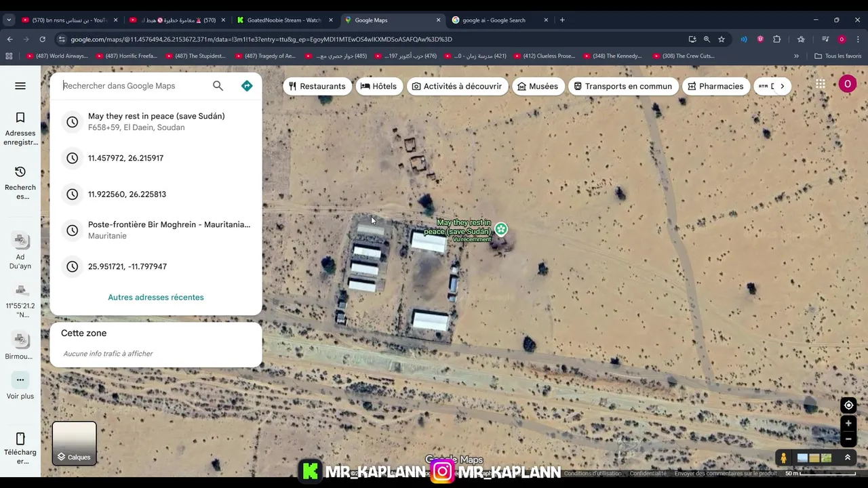Filter by Transports en commun chip

[623, 86]
